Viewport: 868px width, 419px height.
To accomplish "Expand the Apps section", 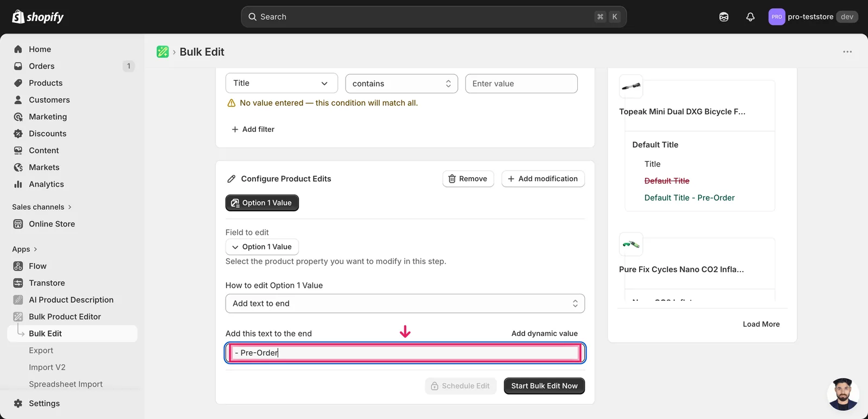I will [x=24, y=249].
